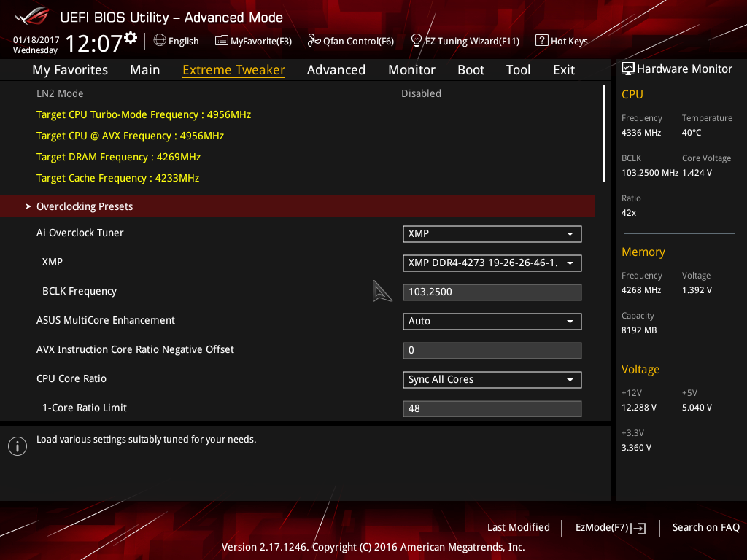747x560 pixels.
Task: Click the settings list vertical scrollbar
Action: pyautogui.click(x=604, y=133)
